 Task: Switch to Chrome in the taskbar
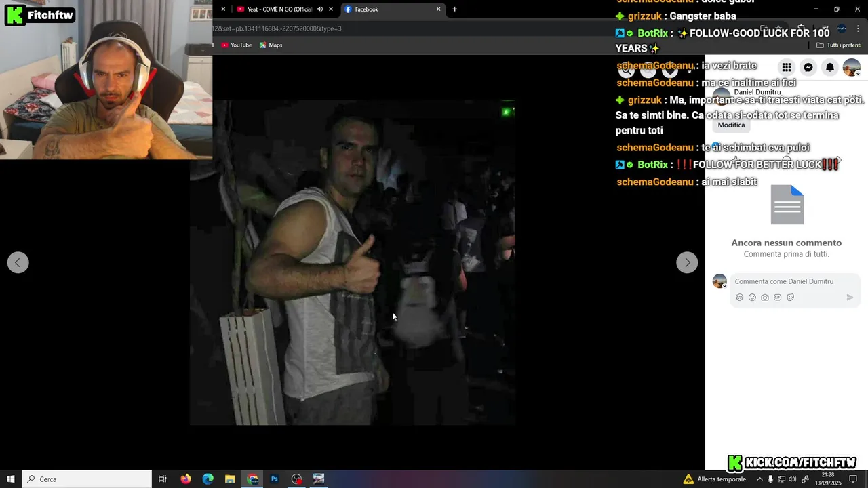(x=253, y=479)
